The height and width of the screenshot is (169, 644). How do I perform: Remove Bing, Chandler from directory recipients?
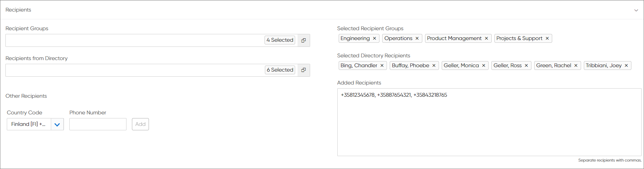pyautogui.click(x=382, y=65)
